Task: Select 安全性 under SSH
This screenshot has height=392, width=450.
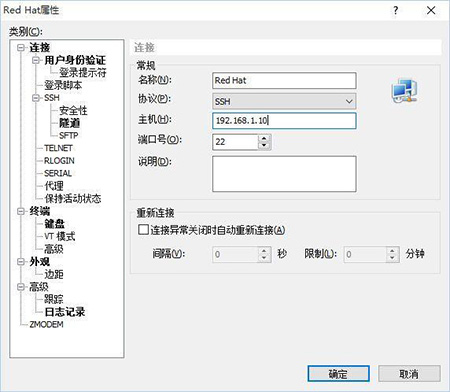Action: (73, 111)
